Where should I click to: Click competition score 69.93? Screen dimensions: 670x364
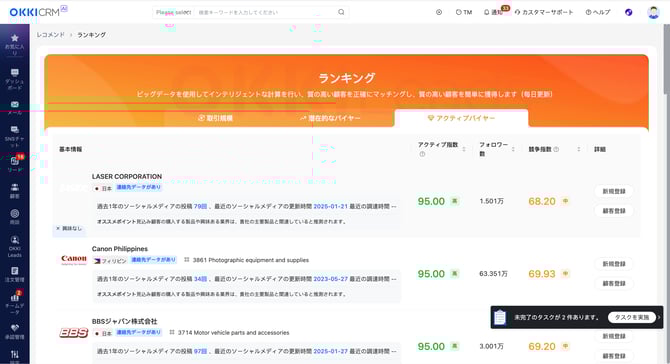pyautogui.click(x=542, y=274)
